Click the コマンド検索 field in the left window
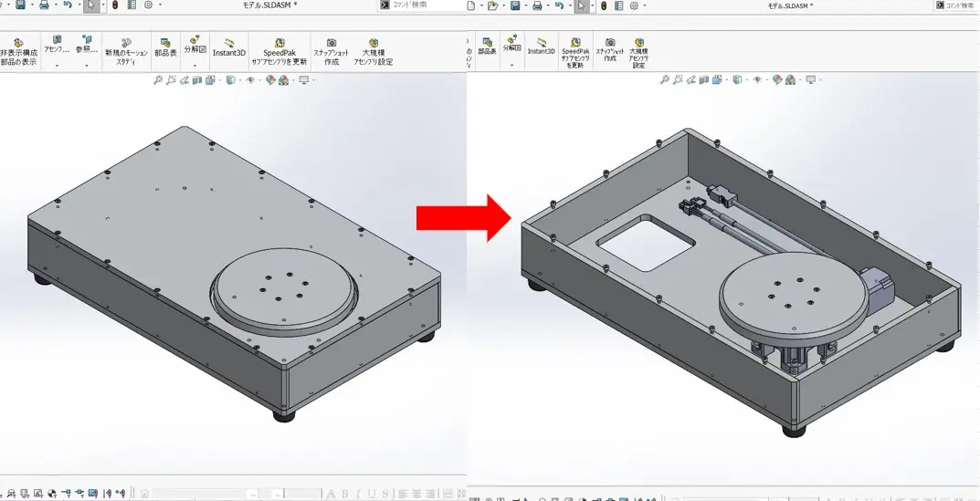Screen dimensions: 980x501 pyautogui.click(x=420, y=5)
